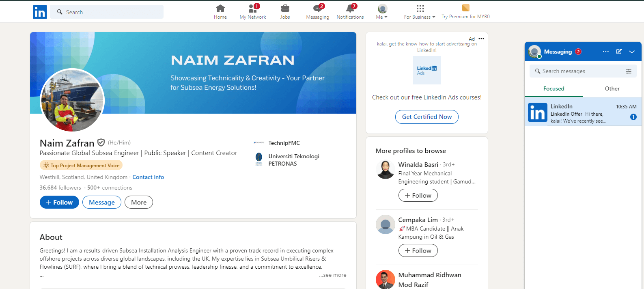Select the Focused messages tab
The width and height of the screenshot is (644, 289).
point(554,88)
